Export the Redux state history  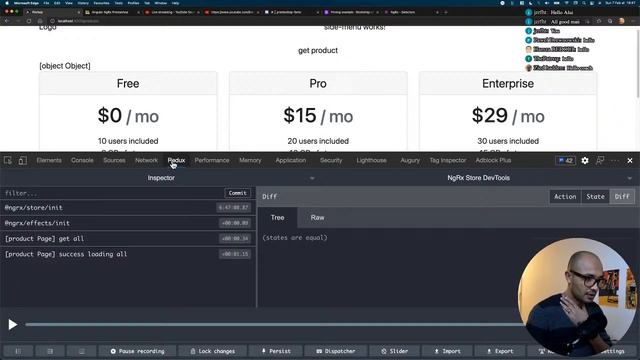click(x=500, y=351)
